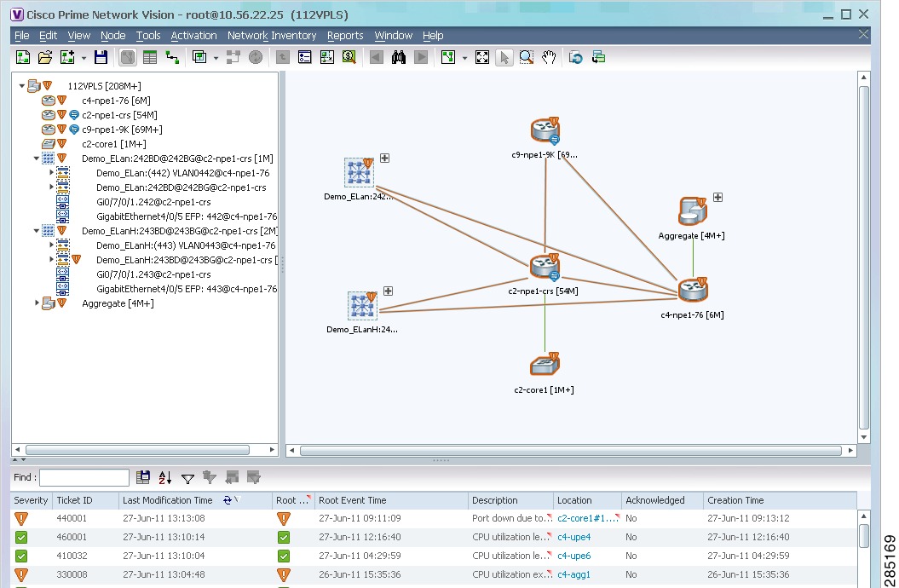Select c2-core1 [1M+] in tree
The image size is (899, 588).
click(113, 144)
